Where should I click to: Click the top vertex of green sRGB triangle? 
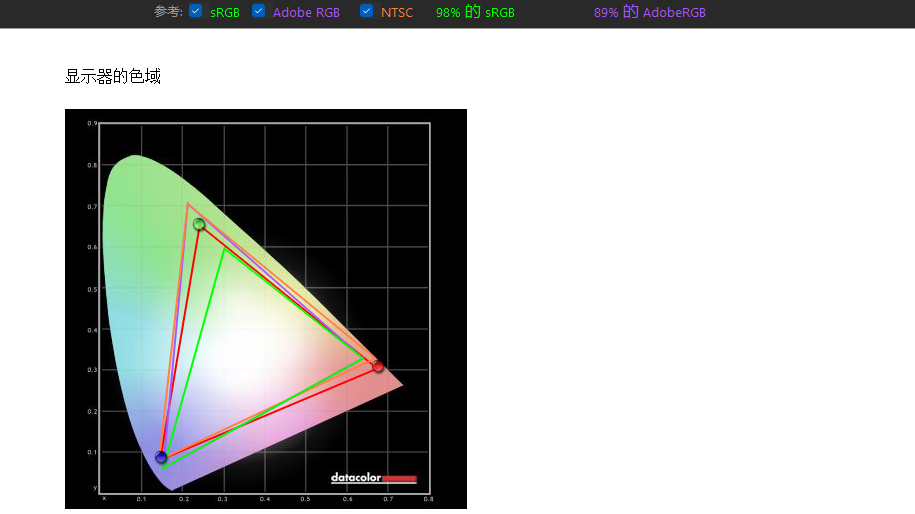pyautogui.click(x=224, y=249)
